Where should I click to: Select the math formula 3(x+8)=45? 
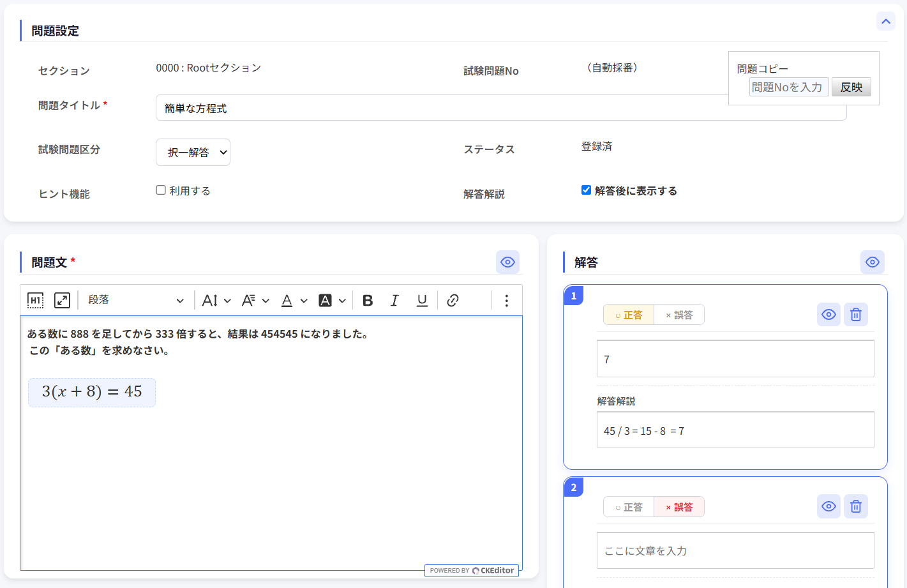[92, 392]
